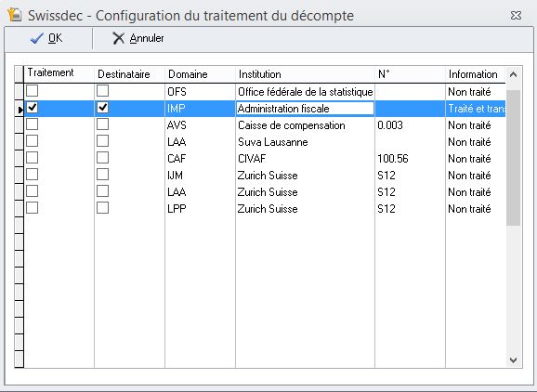Click the vertical scrollbar thumb
537x392 pixels.
(x=513, y=158)
